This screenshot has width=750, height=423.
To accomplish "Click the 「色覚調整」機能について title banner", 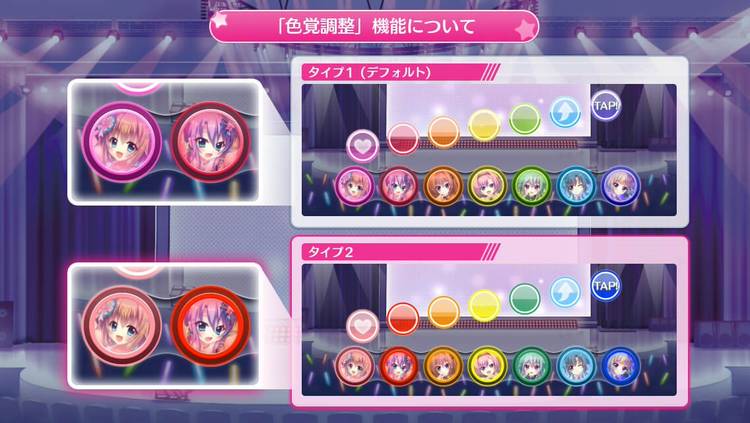I will tap(375, 26).
